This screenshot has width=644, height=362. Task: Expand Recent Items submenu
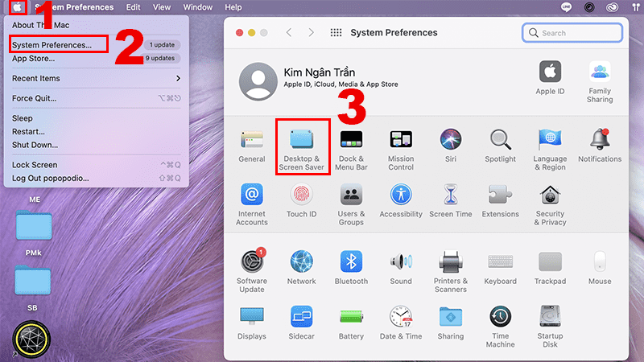point(95,78)
